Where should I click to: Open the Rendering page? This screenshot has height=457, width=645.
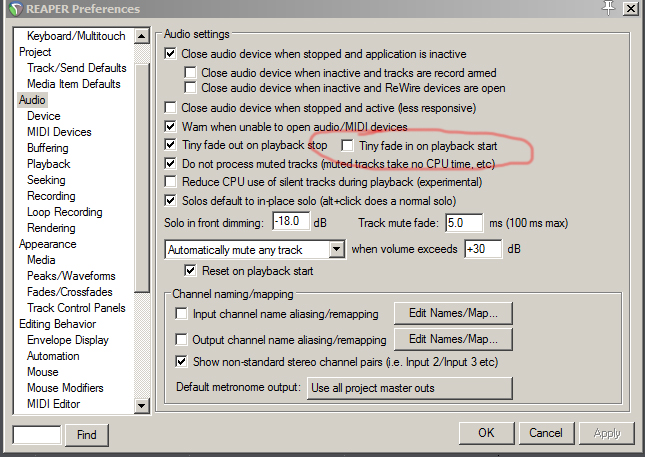51,228
